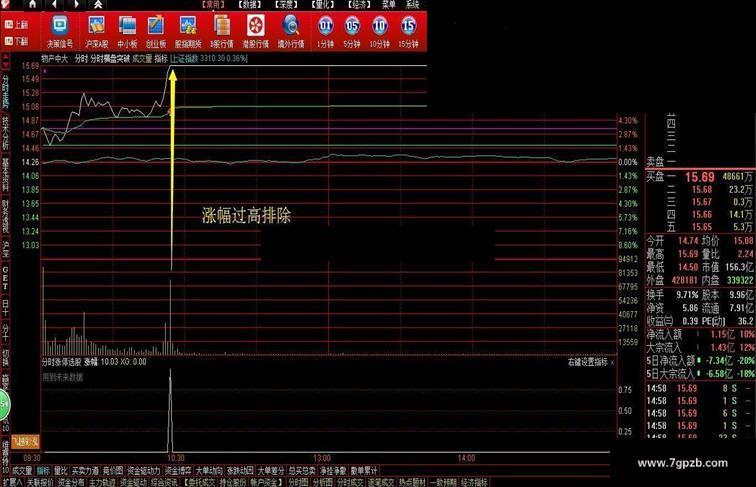Open the 境外行情 overseas quotes icon
This screenshot has height=487, width=756.
click(x=291, y=32)
